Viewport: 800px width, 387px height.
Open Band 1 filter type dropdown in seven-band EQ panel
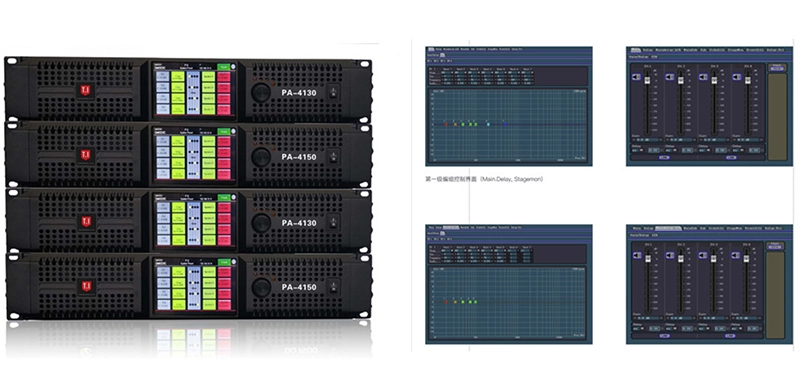coord(447,72)
